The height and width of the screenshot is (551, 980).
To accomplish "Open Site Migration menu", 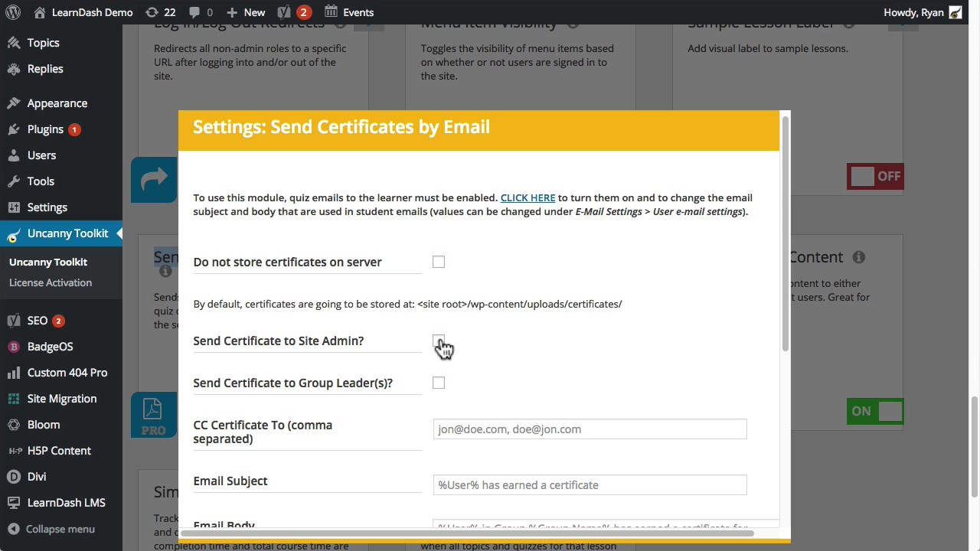I will 61,399.
